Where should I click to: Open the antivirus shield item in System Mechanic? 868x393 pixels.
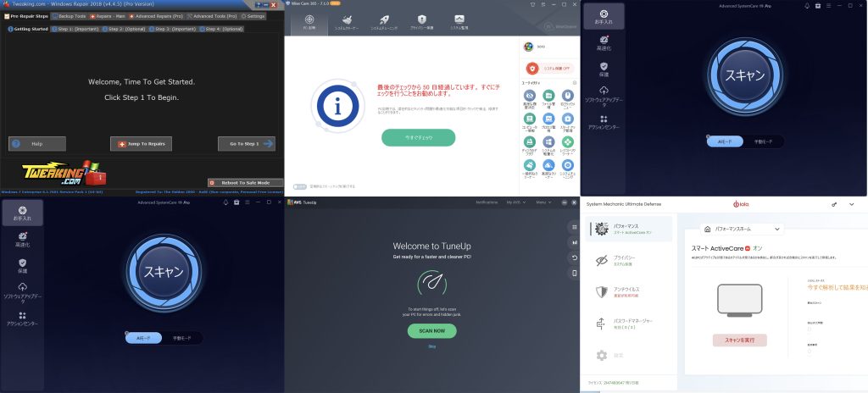[601, 292]
